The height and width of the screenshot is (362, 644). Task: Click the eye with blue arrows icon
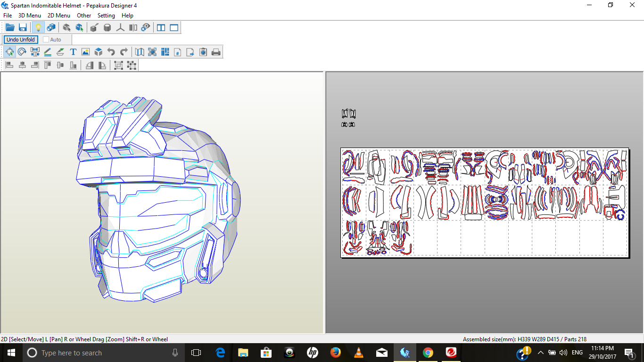click(x=146, y=28)
